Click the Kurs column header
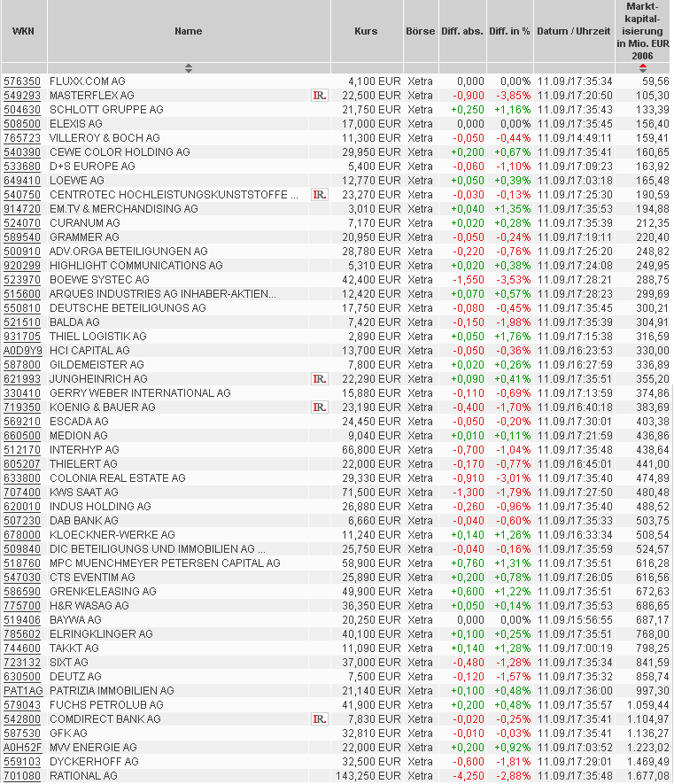The height and width of the screenshot is (784, 674). 366,31
